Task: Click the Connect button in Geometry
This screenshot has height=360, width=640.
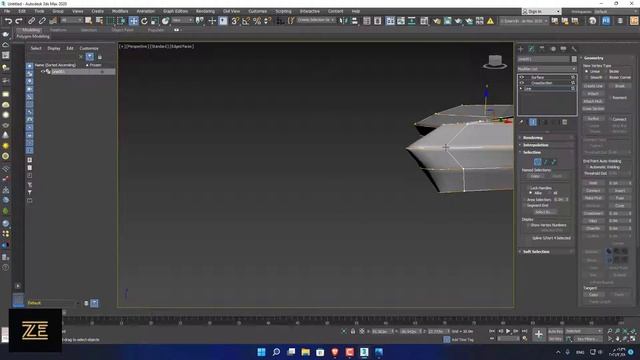Action: point(593,191)
